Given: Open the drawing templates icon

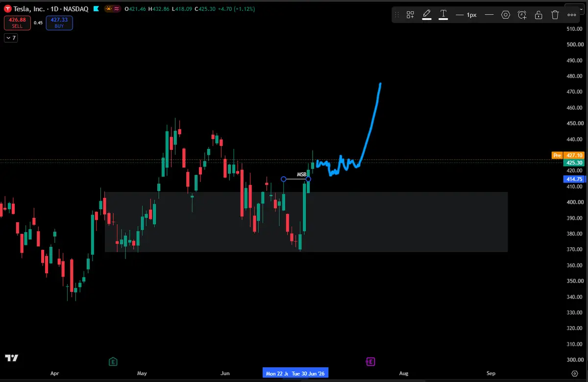Looking at the screenshot, I should click(x=411, y=15).
